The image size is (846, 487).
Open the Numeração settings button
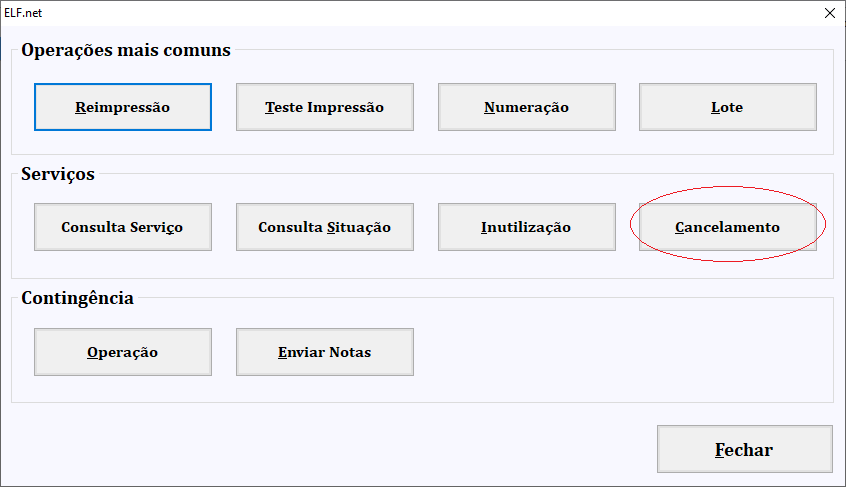click(527, 107)
